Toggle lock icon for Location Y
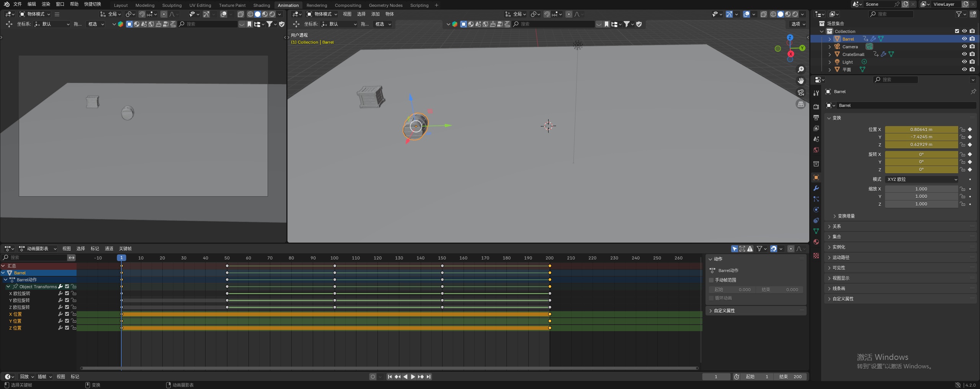 962,137
